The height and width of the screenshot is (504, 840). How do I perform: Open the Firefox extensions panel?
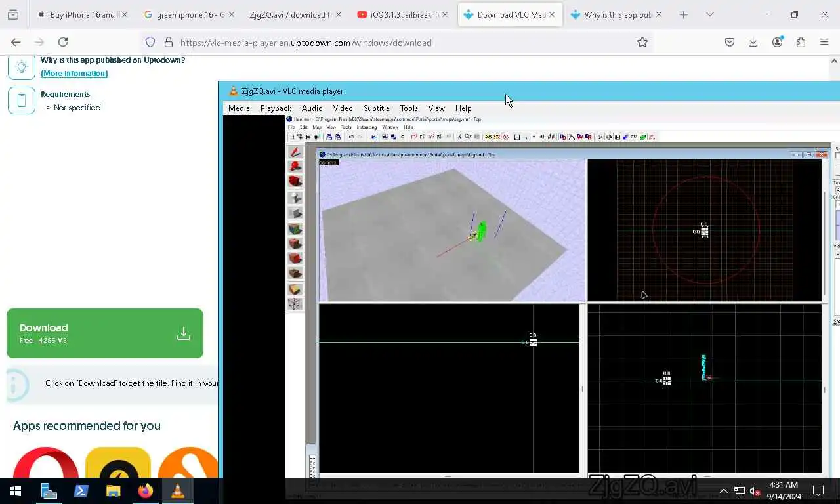point(801,42)
